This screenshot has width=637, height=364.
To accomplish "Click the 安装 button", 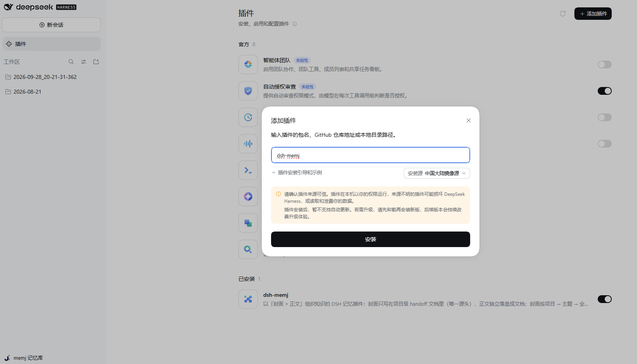I will pyautogui.click(x=371, y=239).
